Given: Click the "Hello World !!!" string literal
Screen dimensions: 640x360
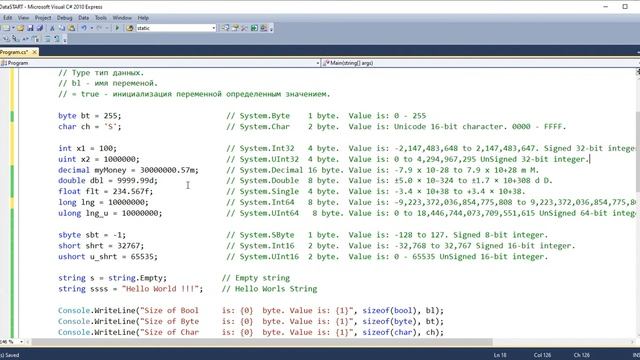Looking at the screenshot, I should tap(160, 289).
